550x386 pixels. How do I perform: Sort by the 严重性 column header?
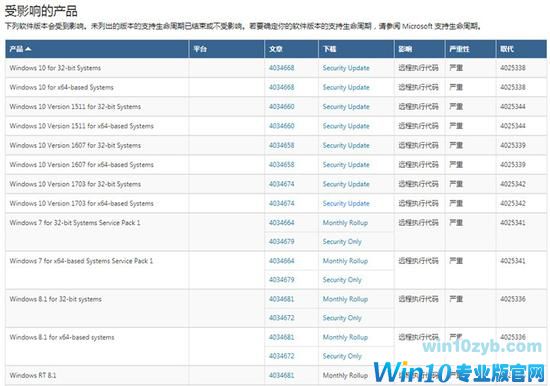[459, 49]
